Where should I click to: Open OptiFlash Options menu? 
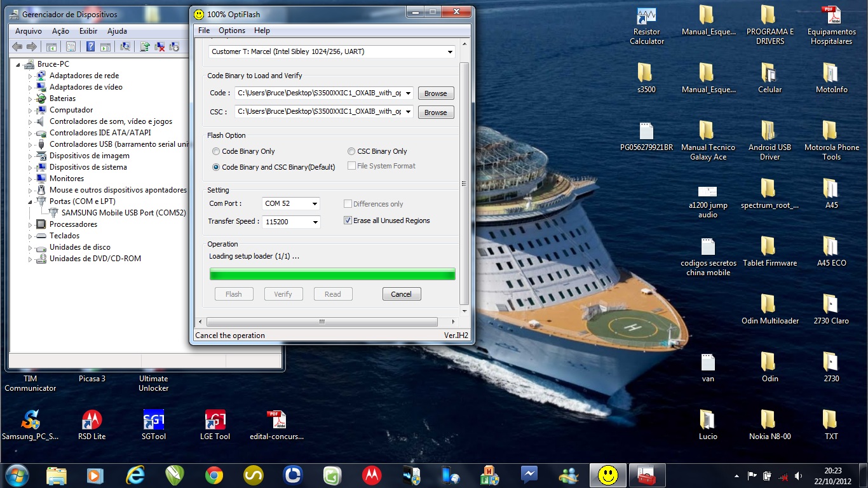pos(232,30)
